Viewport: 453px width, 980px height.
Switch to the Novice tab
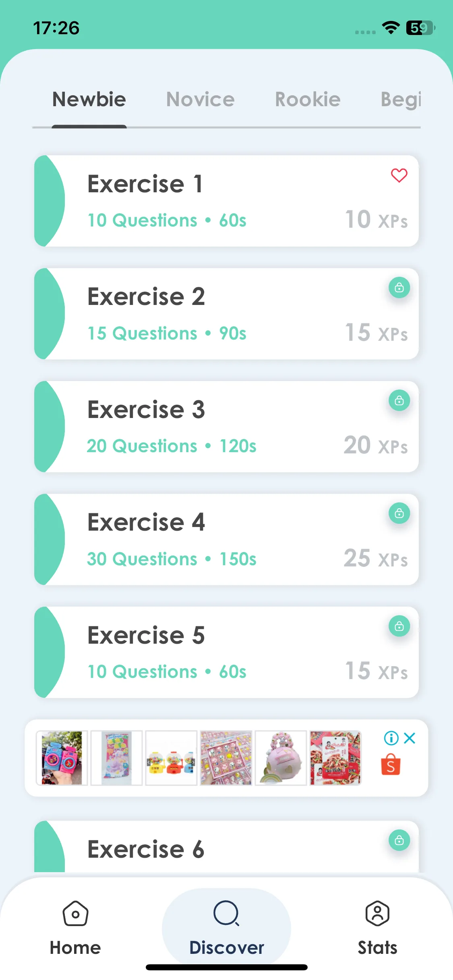click(x=200, y=99)
